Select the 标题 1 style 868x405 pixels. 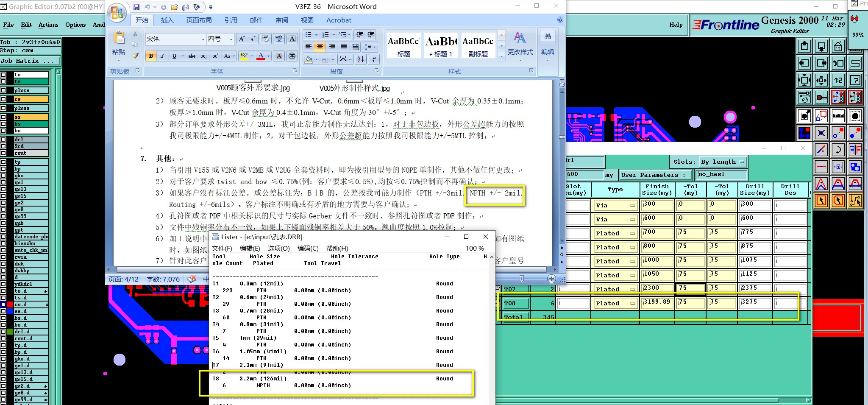[x=441, y=45]
